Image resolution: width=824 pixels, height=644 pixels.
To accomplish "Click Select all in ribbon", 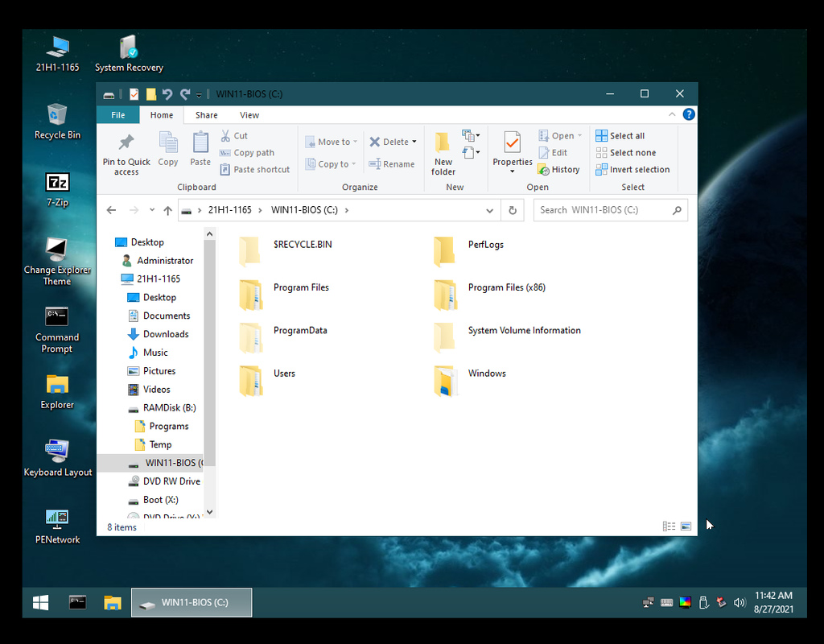I will tap(620, 135).
